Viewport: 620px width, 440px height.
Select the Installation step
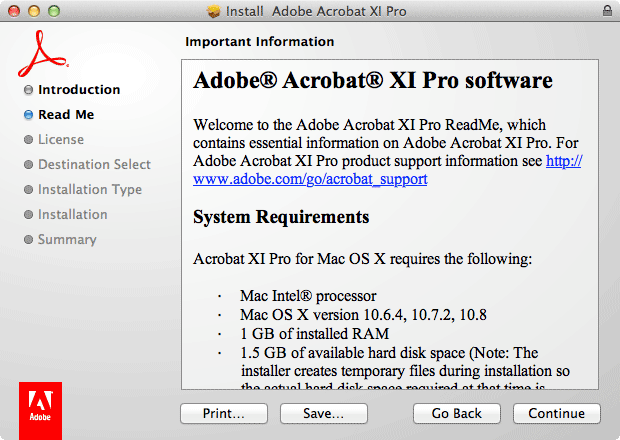[x=72, y=215]
